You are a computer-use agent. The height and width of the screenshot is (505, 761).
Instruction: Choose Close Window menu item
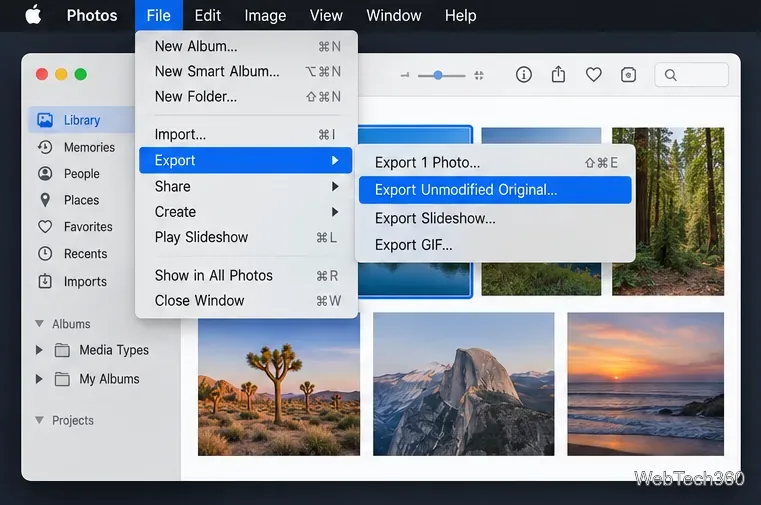(x=248, y=301)
